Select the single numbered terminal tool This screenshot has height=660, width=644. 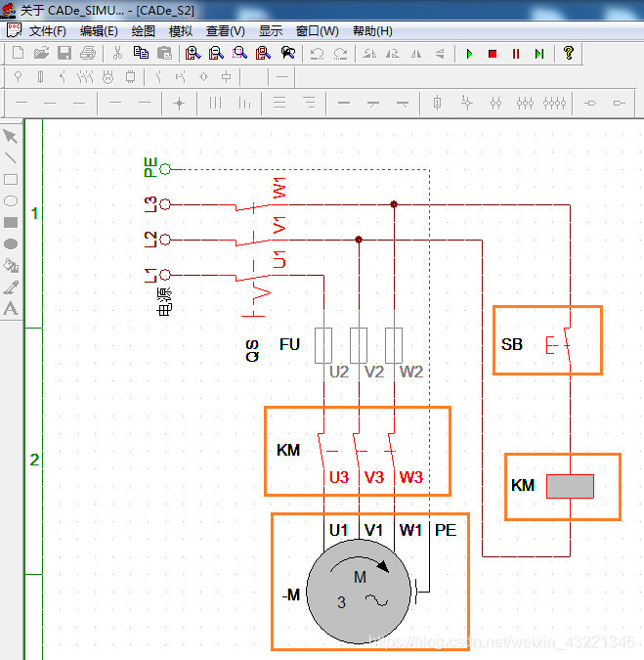point(438,103)
